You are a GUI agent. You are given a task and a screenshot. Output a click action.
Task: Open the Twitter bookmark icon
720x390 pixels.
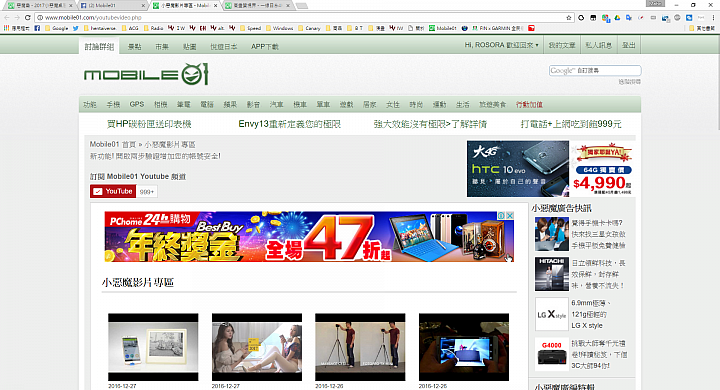click(x=76, y=28)
